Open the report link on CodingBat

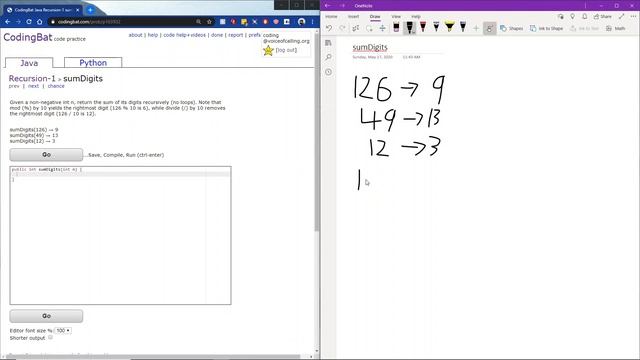236,35
